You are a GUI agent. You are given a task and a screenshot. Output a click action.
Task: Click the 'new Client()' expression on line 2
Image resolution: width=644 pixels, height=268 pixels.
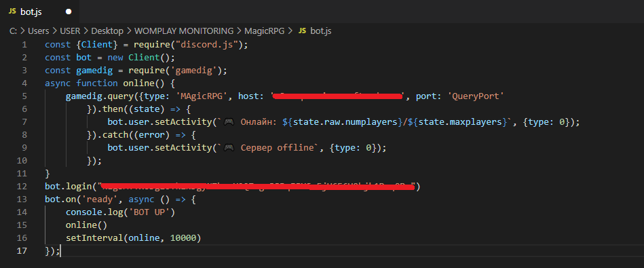[141, 57]
